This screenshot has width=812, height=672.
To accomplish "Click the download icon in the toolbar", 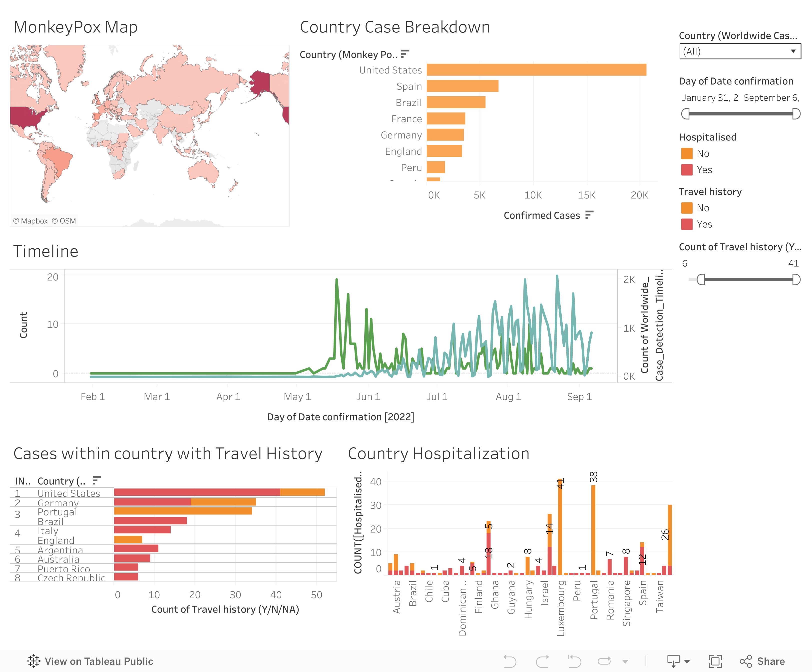I will (x=673, y=661).
